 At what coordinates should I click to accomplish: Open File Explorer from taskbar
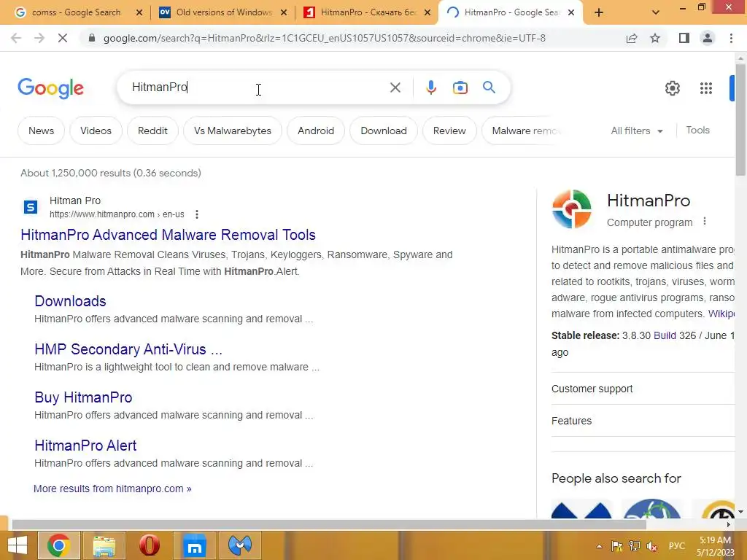[x=104, y=545]
